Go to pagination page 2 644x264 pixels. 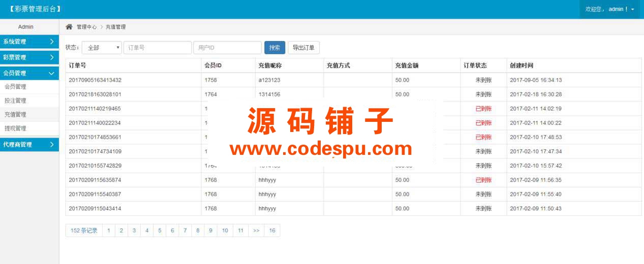121,230
